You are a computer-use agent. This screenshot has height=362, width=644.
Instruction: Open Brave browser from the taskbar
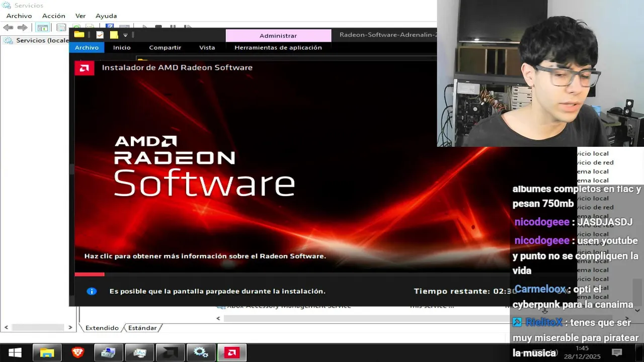[77, 352]
